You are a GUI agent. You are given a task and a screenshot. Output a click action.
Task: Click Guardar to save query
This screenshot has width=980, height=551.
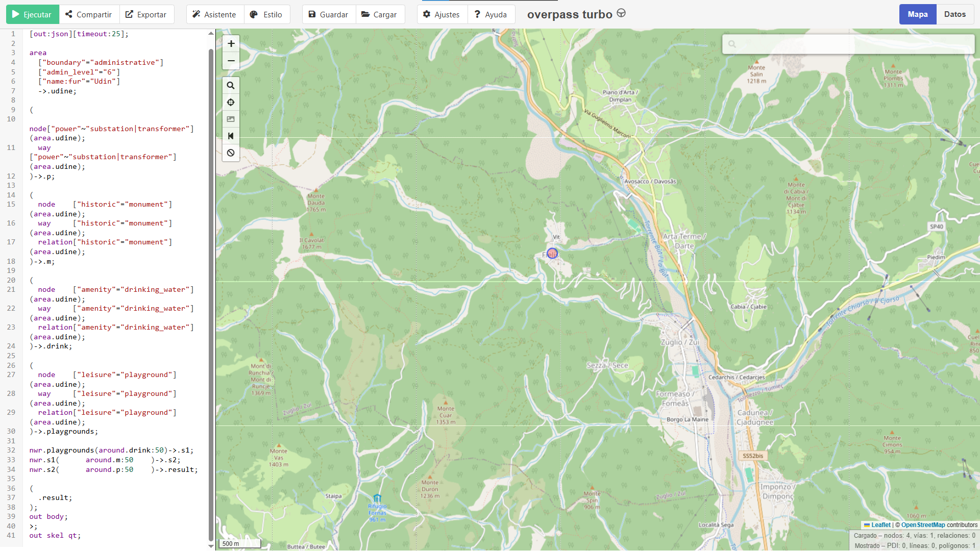click(x=329, y=14)
